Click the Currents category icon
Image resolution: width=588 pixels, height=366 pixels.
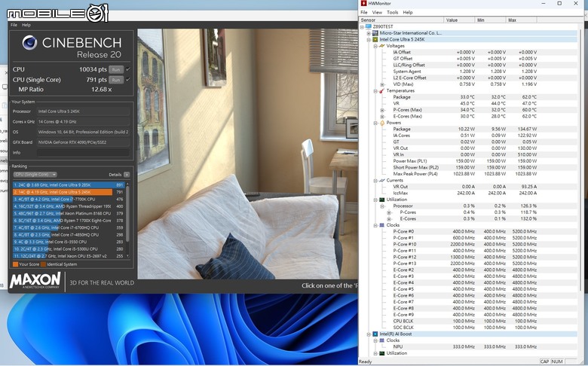381,180
